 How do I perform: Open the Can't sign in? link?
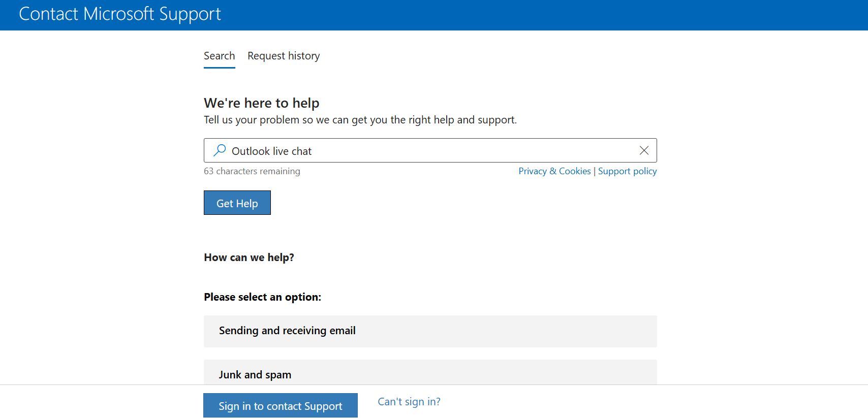click(x=409, y=402)
